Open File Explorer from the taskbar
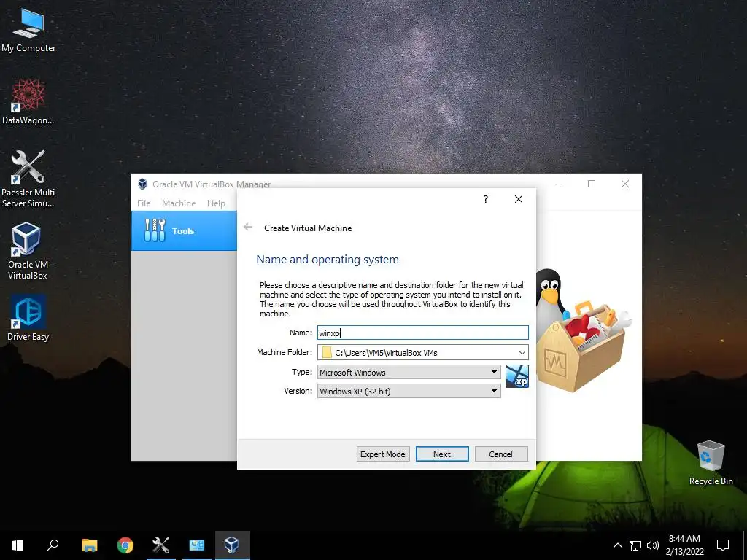747x560 pixels. (x=89, y=545)
